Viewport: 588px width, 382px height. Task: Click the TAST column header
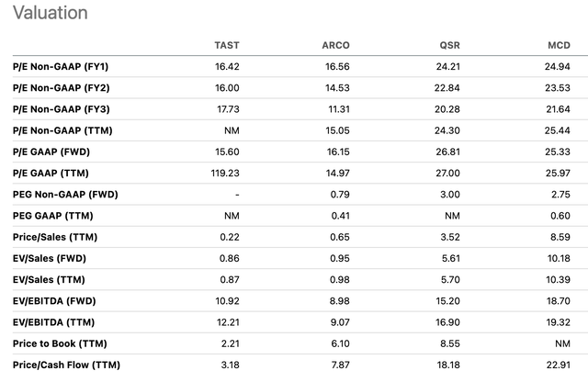227,45
